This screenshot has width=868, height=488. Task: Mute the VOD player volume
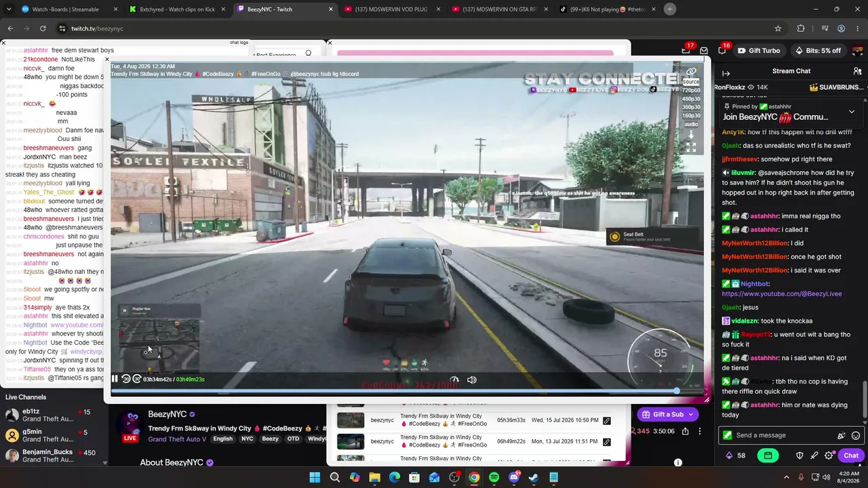tap(472, 380)
